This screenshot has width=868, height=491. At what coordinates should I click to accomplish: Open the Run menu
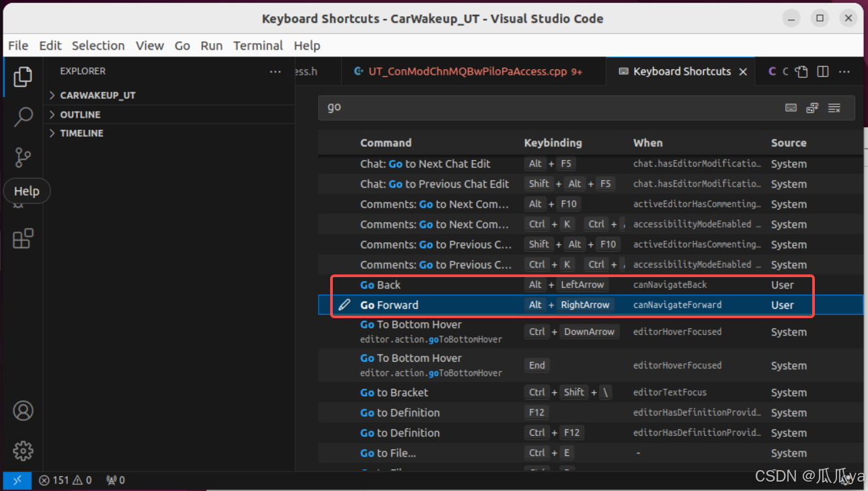pyautogui.click(x=211, y=46)
